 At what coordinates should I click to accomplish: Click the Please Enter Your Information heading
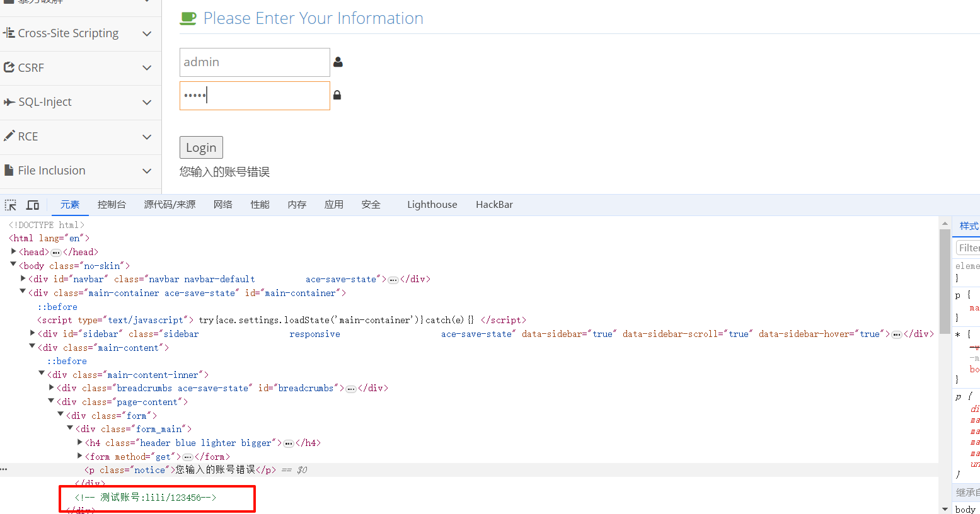pos(313,18)
